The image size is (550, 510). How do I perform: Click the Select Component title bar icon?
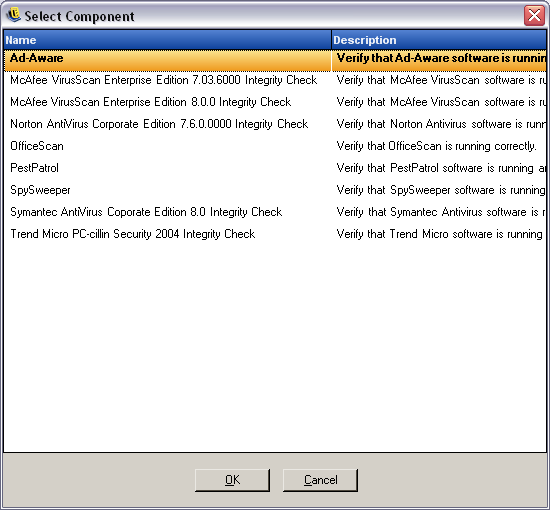pos(14,15)
